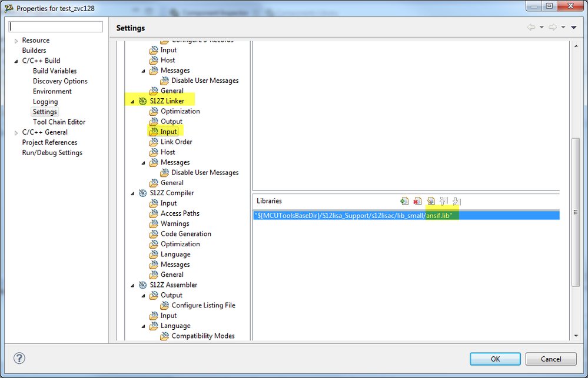This screenshot has width=588, height=378.
Task: Open the Settings view menu triangle
Action: [574, 28]
